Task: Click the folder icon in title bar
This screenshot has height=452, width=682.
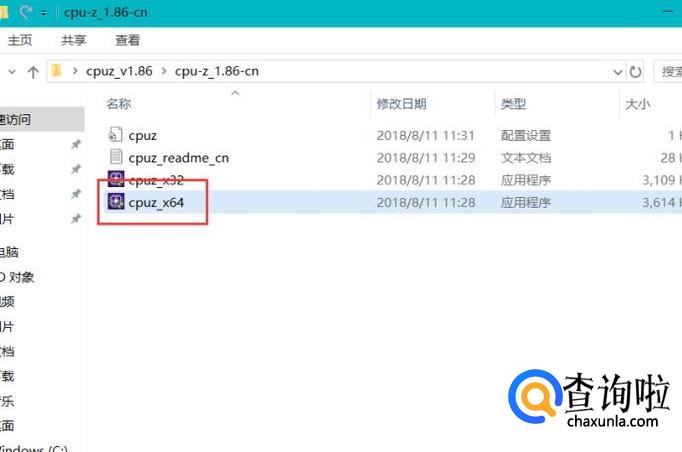Action: [x=4, y=12]
